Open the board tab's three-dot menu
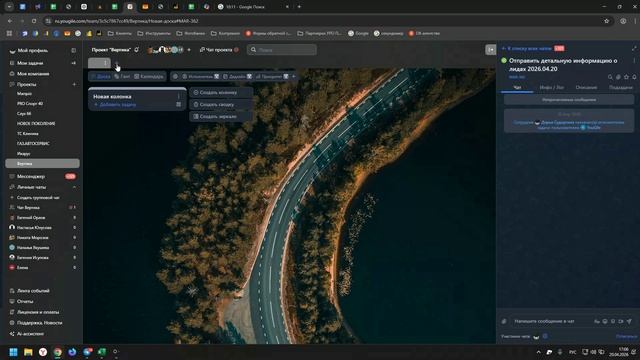 [x=105, y=63]
